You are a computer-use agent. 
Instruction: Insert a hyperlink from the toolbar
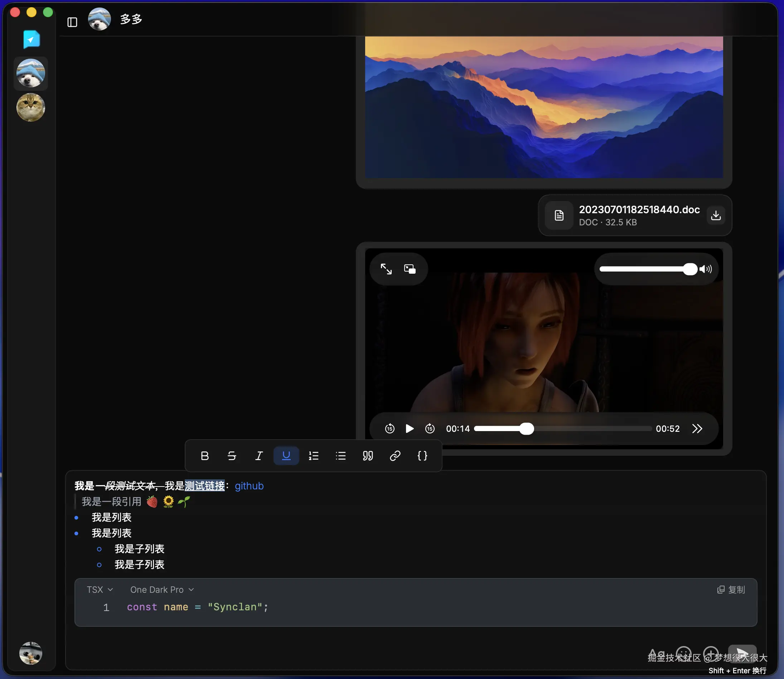pyautogui.click(x=395, y=456)
